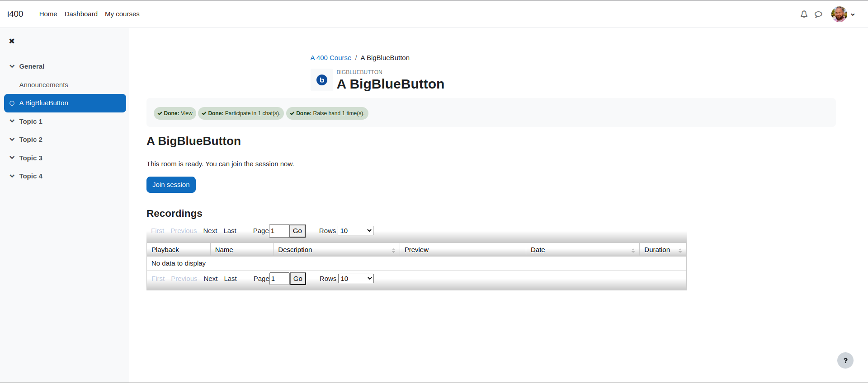
Task: Expand Topic 4 chevron
Action: (x=12, y=176)
